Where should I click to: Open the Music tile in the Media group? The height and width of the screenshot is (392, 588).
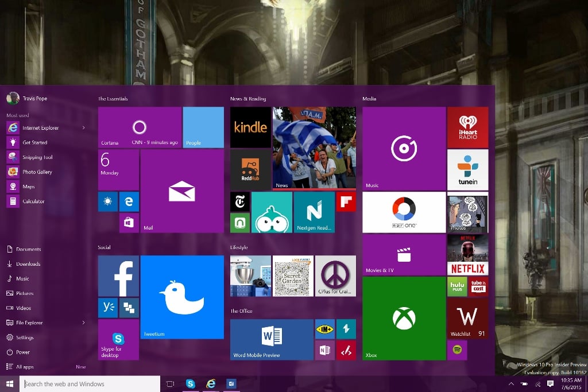click(x=404, y=149)
